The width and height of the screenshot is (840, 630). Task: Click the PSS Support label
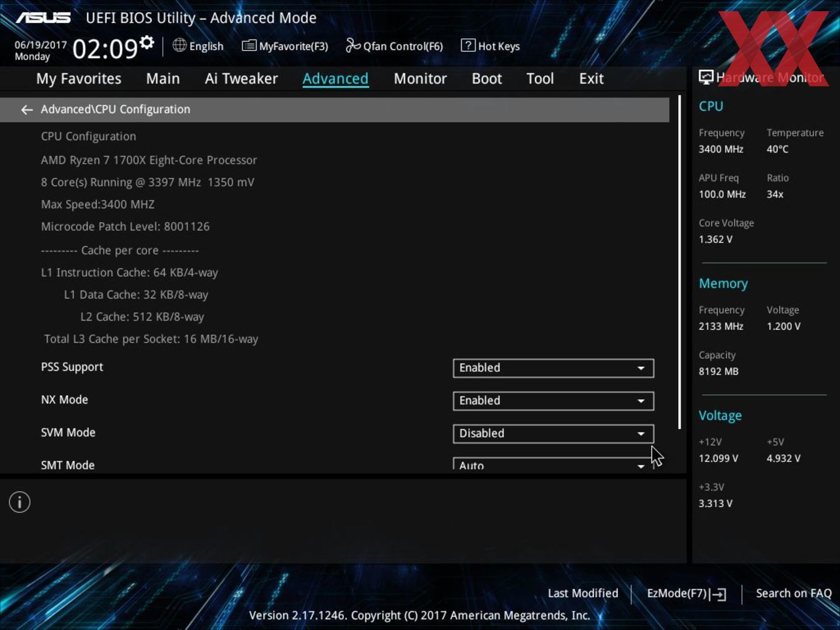[x=72, y=367]
